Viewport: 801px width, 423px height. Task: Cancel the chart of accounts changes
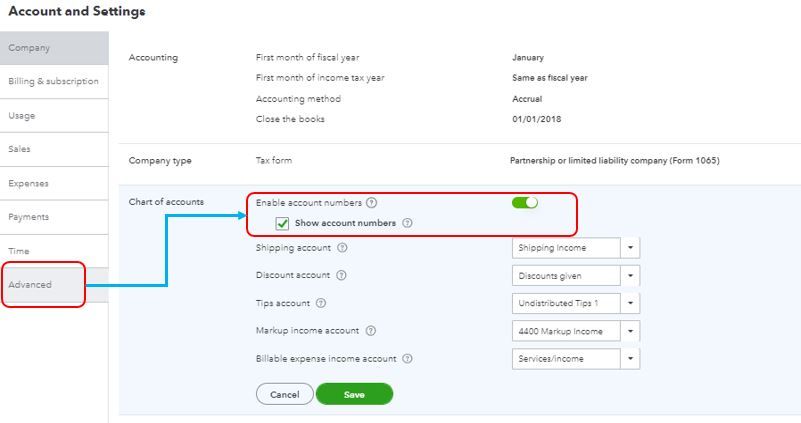(284, 394)
